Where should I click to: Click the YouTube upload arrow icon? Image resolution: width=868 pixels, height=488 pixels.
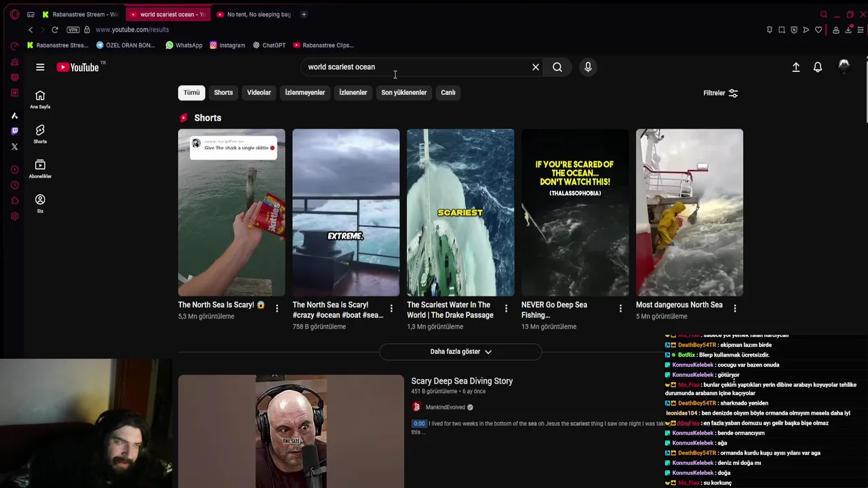(796, 67)
